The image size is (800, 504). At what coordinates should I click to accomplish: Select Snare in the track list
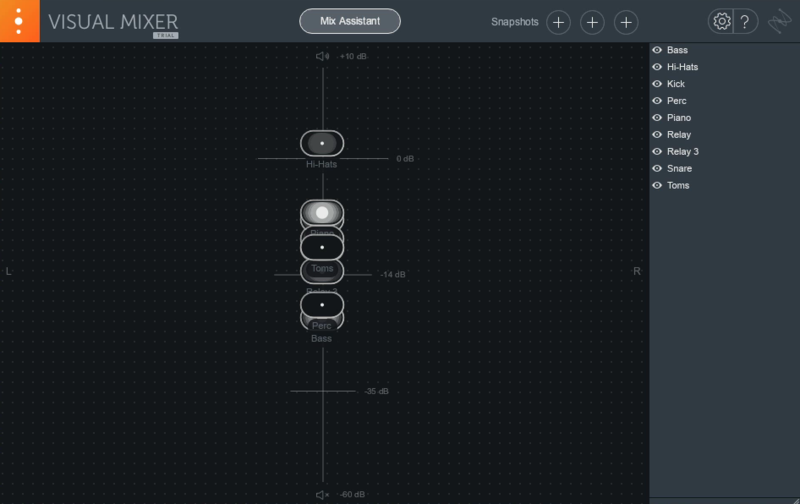click(679, 168)
